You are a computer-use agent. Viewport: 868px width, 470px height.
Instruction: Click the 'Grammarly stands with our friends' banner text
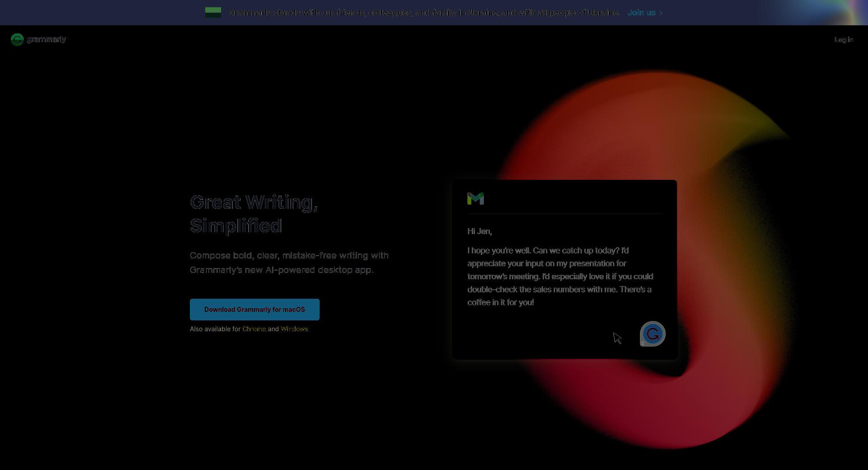click(x=424, y=13)
